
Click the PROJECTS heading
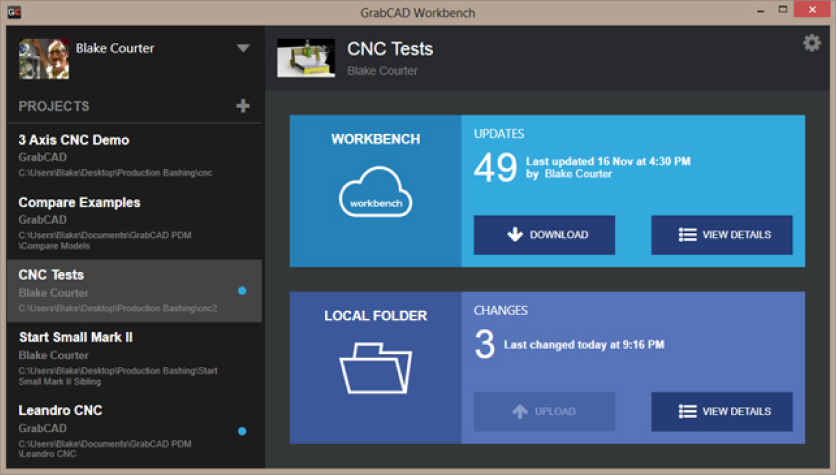(54, 106)
